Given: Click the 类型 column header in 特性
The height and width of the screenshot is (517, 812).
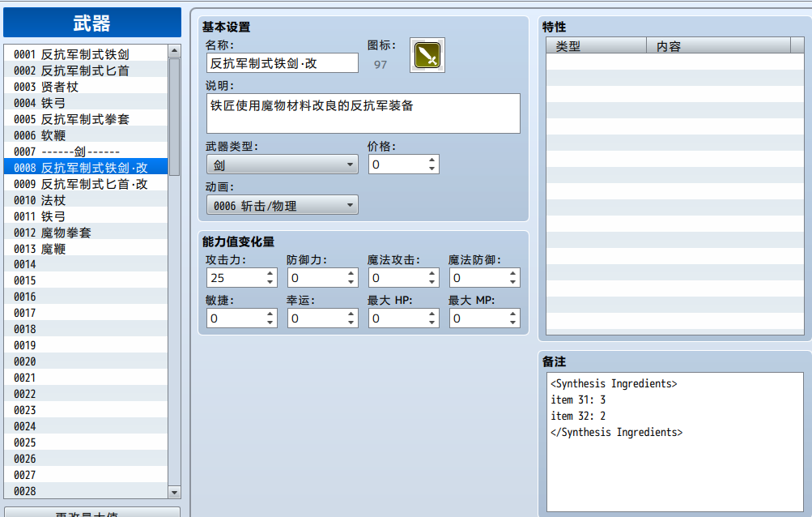Looking at the screenshot, I should coord(597,45).
